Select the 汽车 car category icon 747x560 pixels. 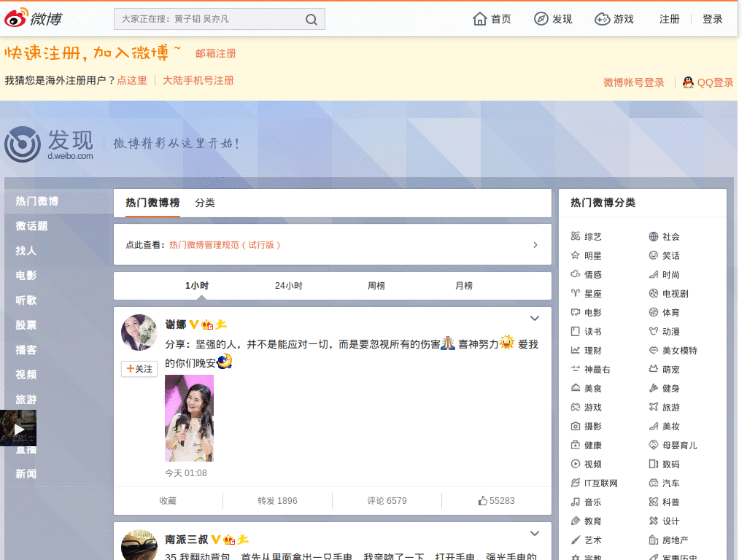coord(654,483)
